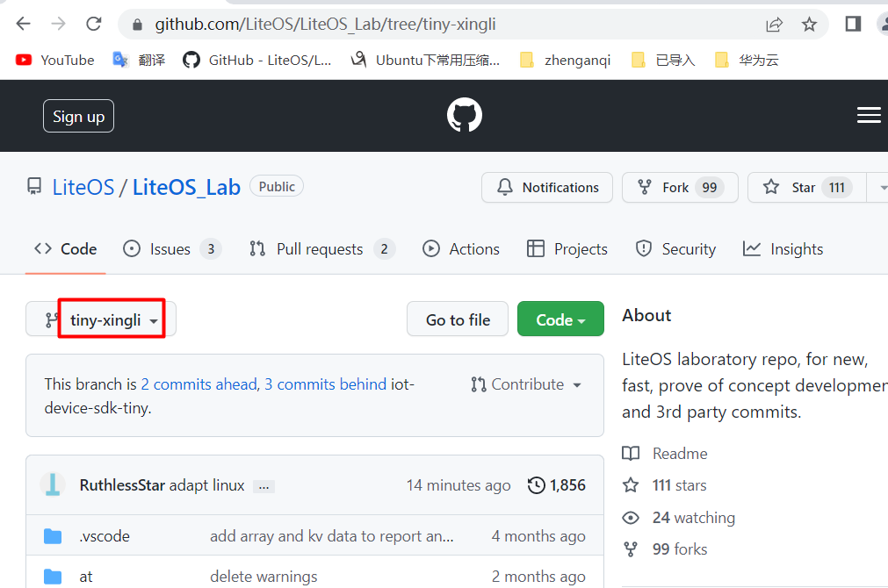Open the Pull requests tab
The image size is (888, 588).
321,249
